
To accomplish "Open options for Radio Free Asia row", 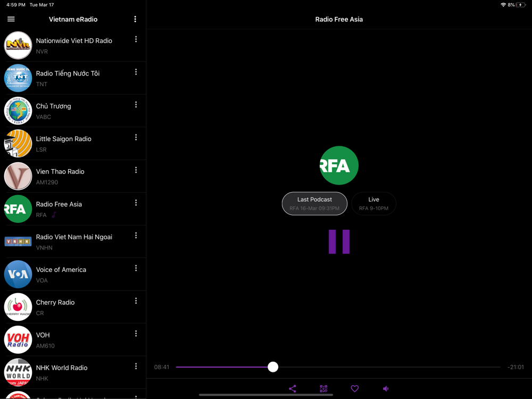I will (x=136, y=203).
